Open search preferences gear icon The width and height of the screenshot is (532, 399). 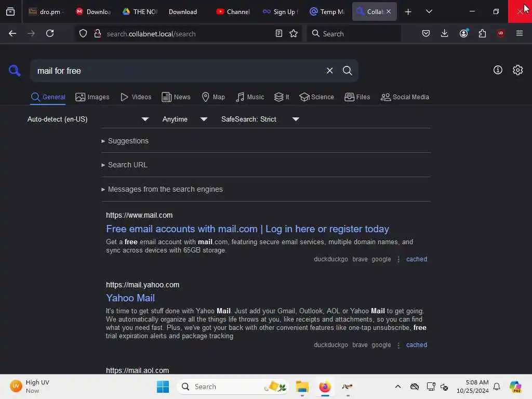click(518, 70)
